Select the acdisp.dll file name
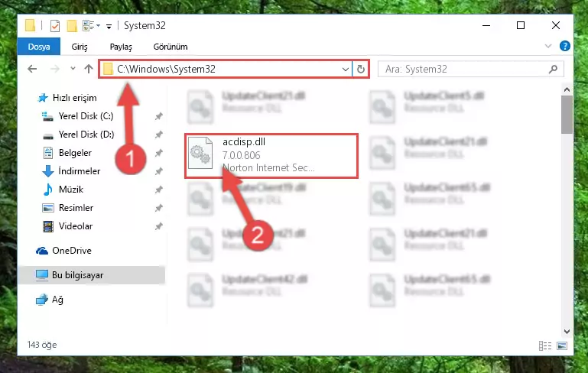The height and width of the screenshot is (373, 588). [x=244, y=142]
